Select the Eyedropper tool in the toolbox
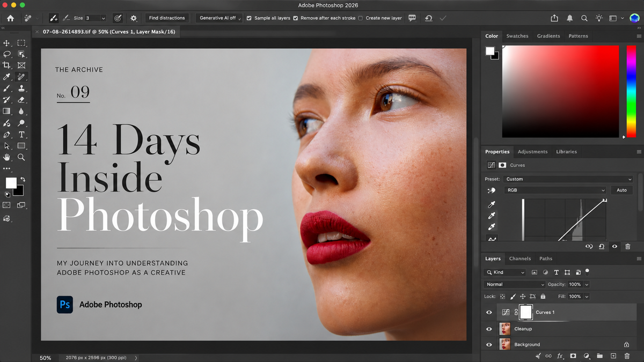The height and width of the screenshot is (362, 644). pyautogui.click(x=7, y=77)
